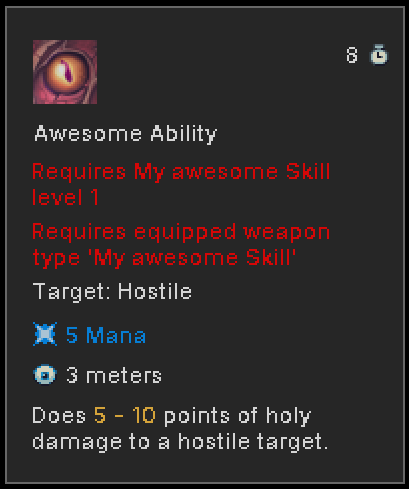Click the red skill level requirement text
The width and height of the screenshot is (409, 489).
coord(181,184)
